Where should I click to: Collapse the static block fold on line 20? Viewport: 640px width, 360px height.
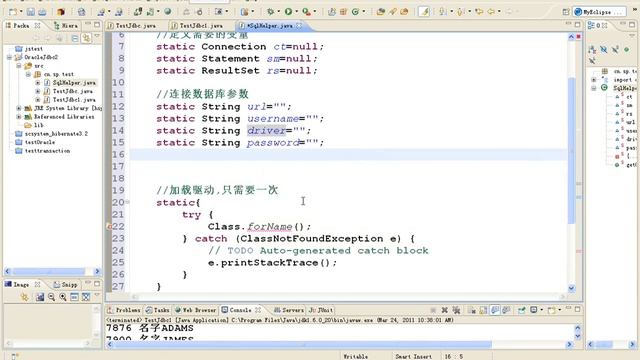pyautogui.click(x=127, y=202)
